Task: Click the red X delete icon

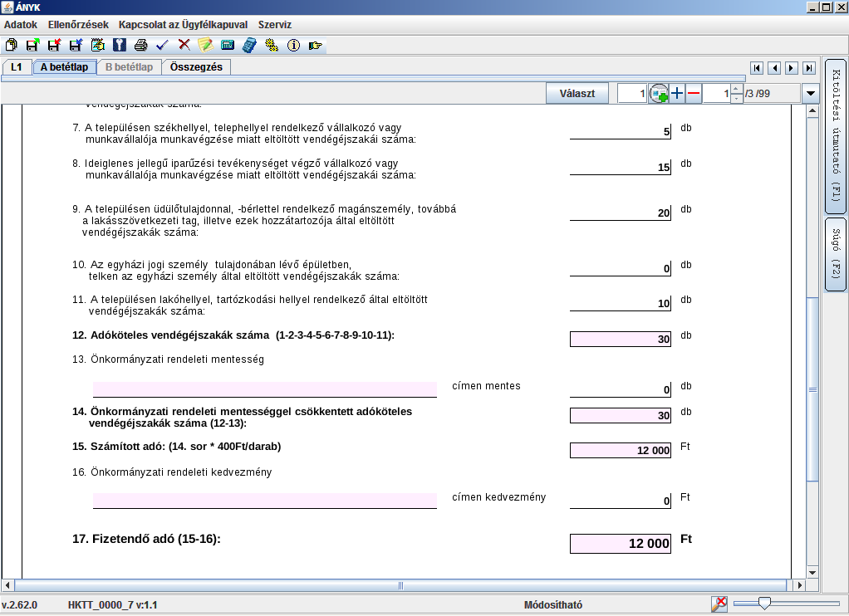Action: click(184, 45)
